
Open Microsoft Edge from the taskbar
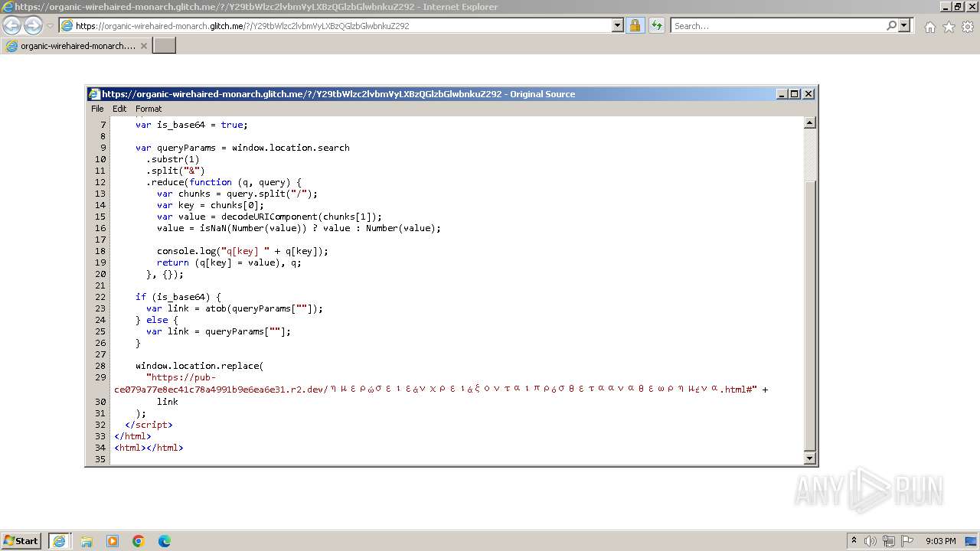(165, 541)
